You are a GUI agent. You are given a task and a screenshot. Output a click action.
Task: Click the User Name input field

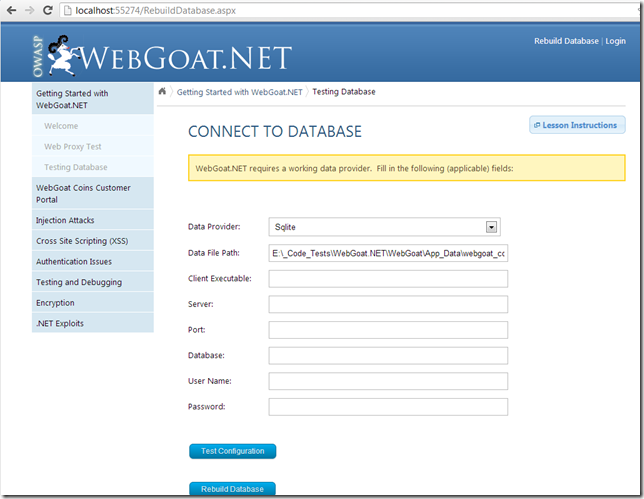tap(388, 381)
